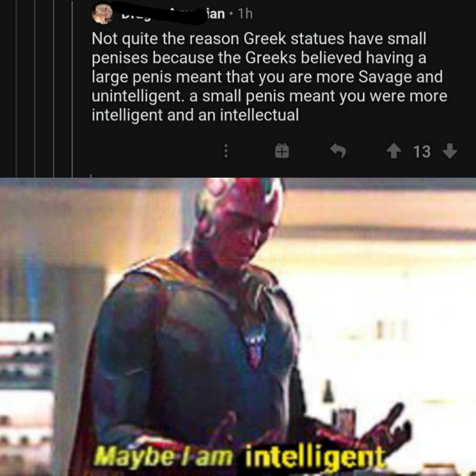Collapse thread using the leftmost indent line
The image size is (476, 476).
[16, 89]
